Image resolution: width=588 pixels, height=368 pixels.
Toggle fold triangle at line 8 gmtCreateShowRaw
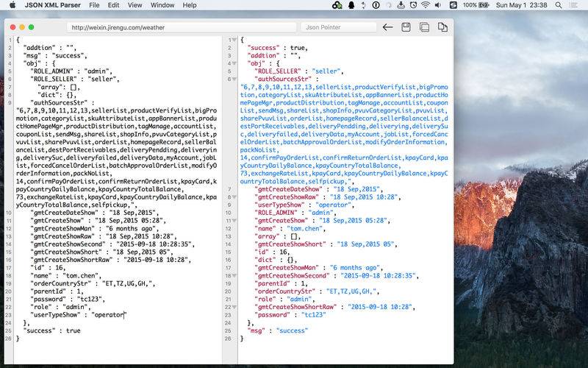pyautogui.click(x=234, y=197)
